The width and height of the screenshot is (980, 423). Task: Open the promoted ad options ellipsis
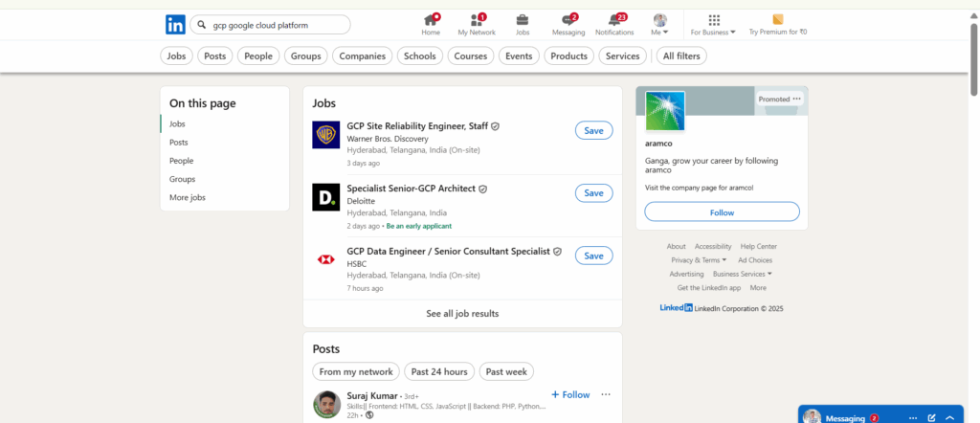tap(796, 99)
